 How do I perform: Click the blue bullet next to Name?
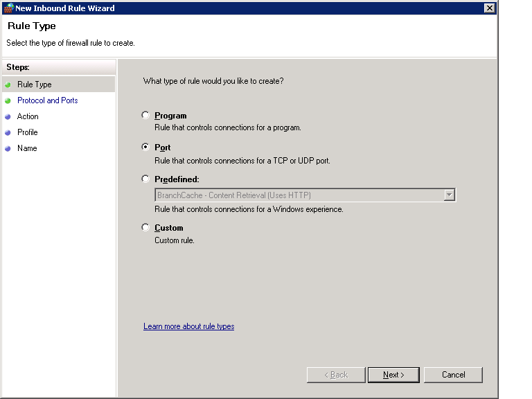pyautogui.click(x=8, y=149)
